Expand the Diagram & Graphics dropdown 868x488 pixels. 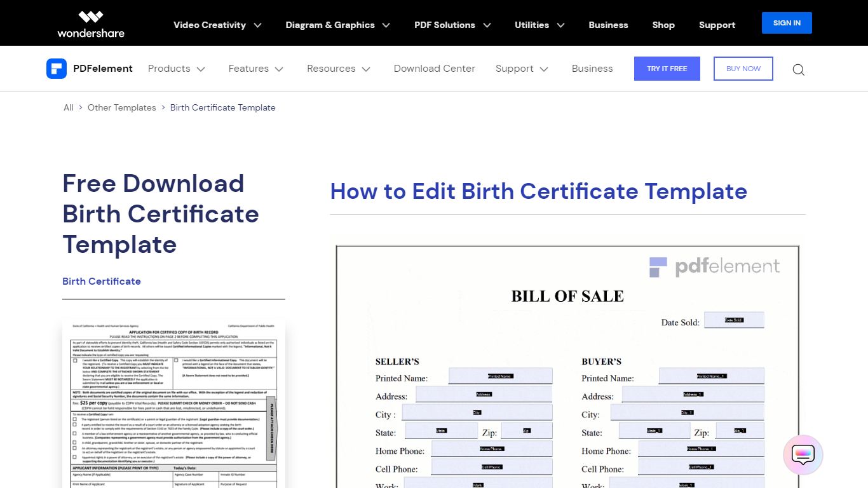(x=338, y=25)
